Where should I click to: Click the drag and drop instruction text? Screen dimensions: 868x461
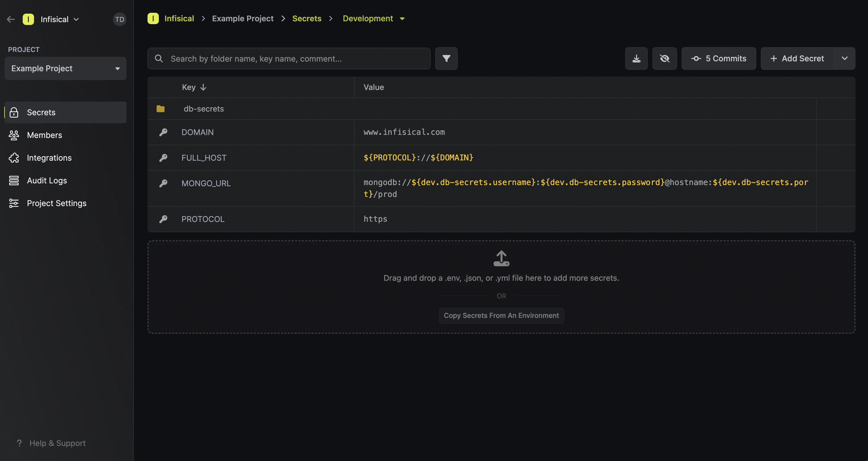(501, 278)
